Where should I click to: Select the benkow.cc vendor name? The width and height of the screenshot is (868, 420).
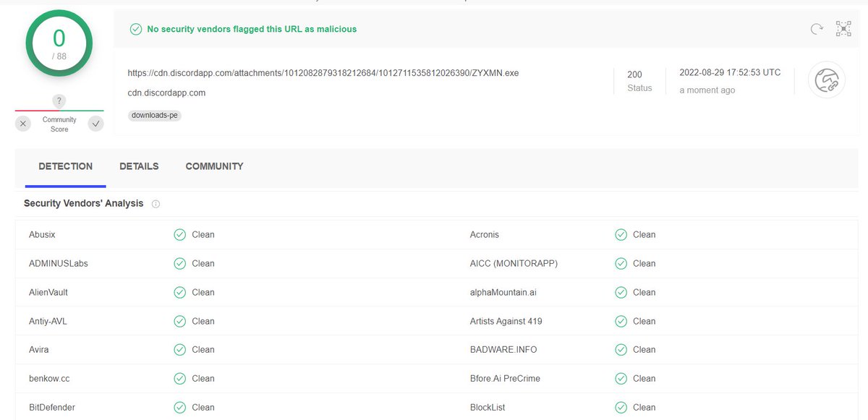pos(49,378)
